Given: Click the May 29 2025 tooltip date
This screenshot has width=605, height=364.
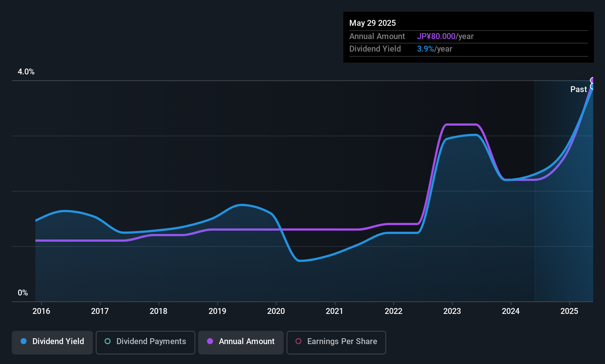Looking at the screenshot, I should 373,23.
